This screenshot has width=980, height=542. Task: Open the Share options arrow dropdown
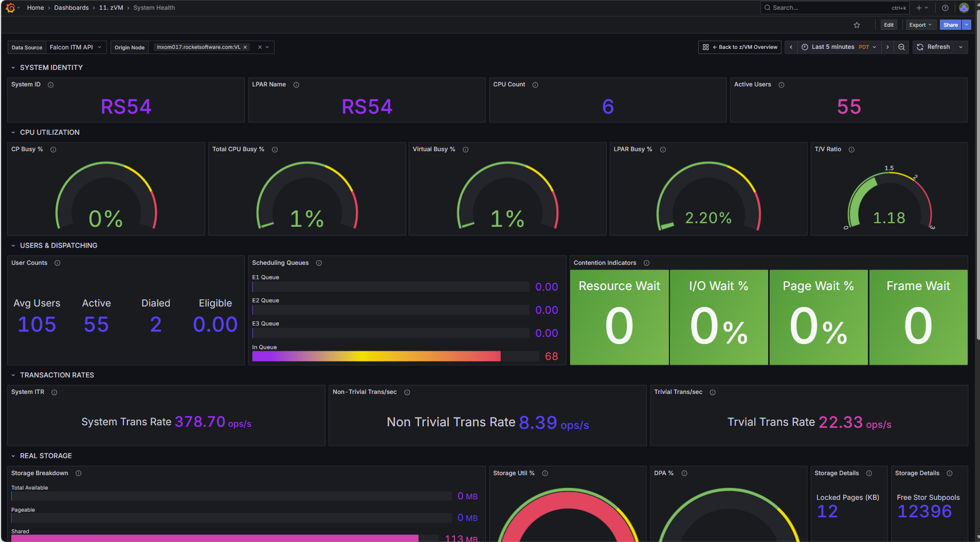click(x=967, y=25)
